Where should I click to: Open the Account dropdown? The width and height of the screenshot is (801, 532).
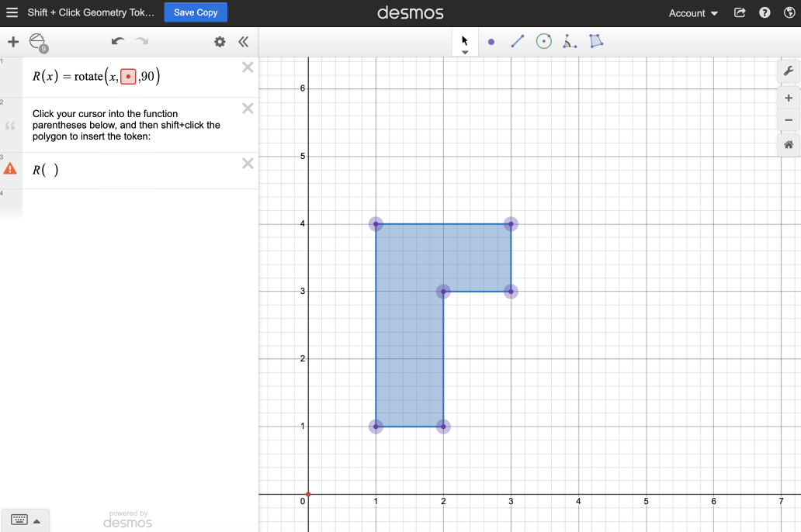coord(693,13)
